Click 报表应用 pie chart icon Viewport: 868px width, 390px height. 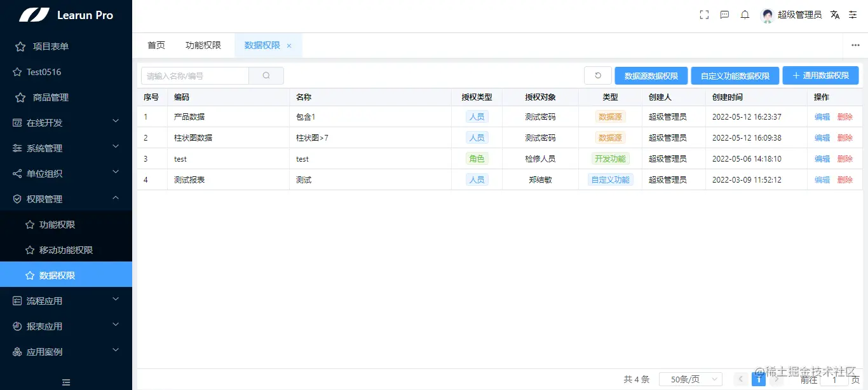17,326
